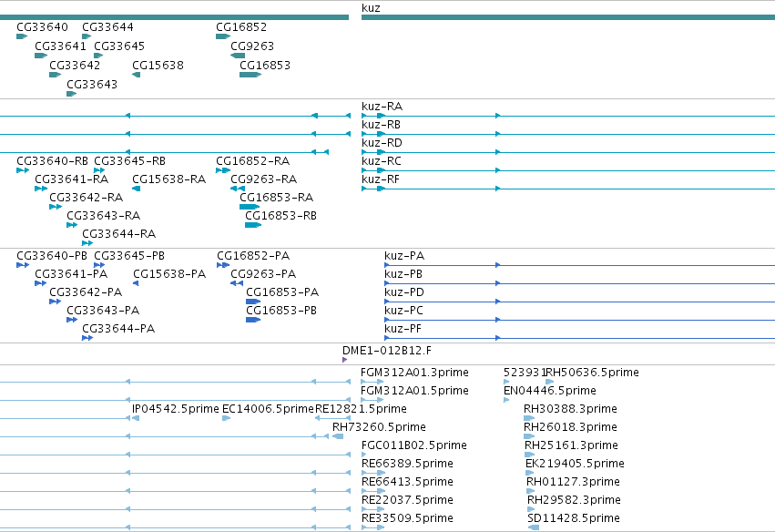Viewport: 775px width, 532px height.
Task: Click the CG33641 gene label
Action: click(60, 46)
